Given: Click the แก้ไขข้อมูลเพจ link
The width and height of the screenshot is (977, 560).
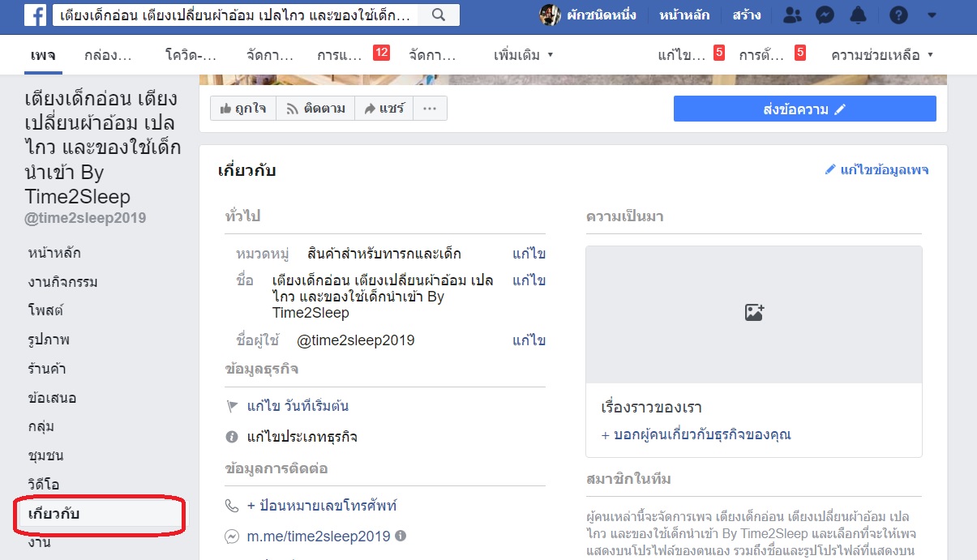Looking at the screenshot, I should tap(876, 169).
